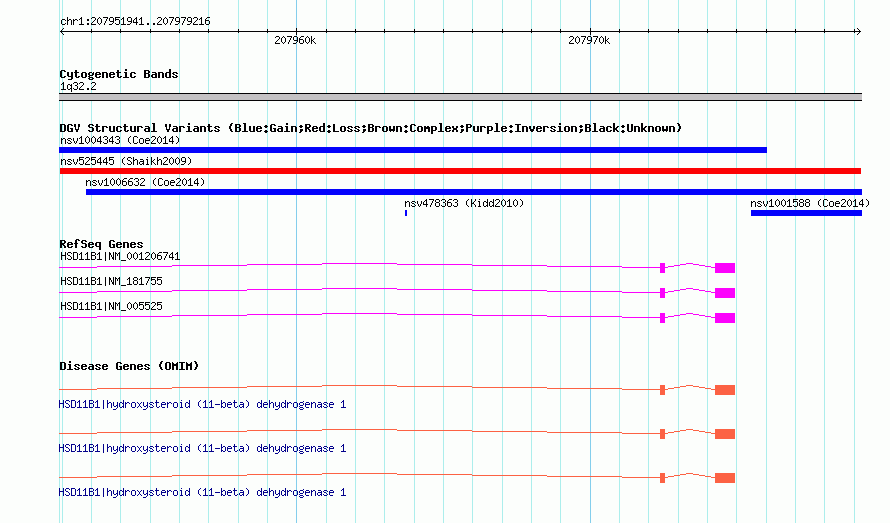Click the small magenta exon of NM_181755
The height and width of the screenshot is (523, 890).
point(662,293)
